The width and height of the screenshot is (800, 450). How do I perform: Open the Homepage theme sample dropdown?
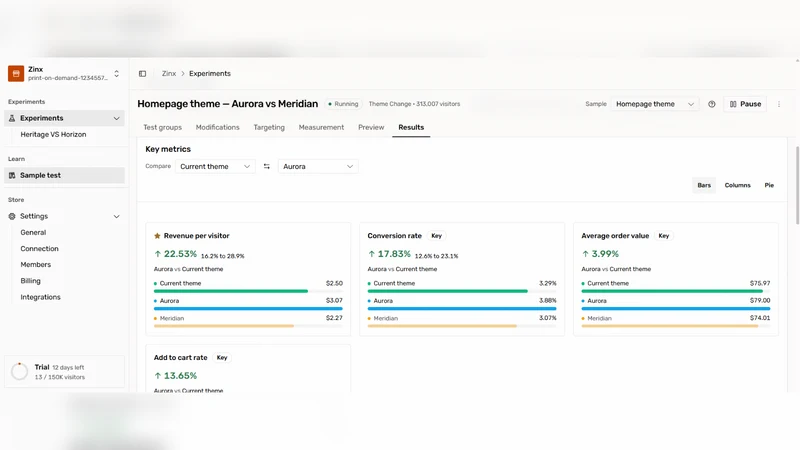click(x=655, y=104)
